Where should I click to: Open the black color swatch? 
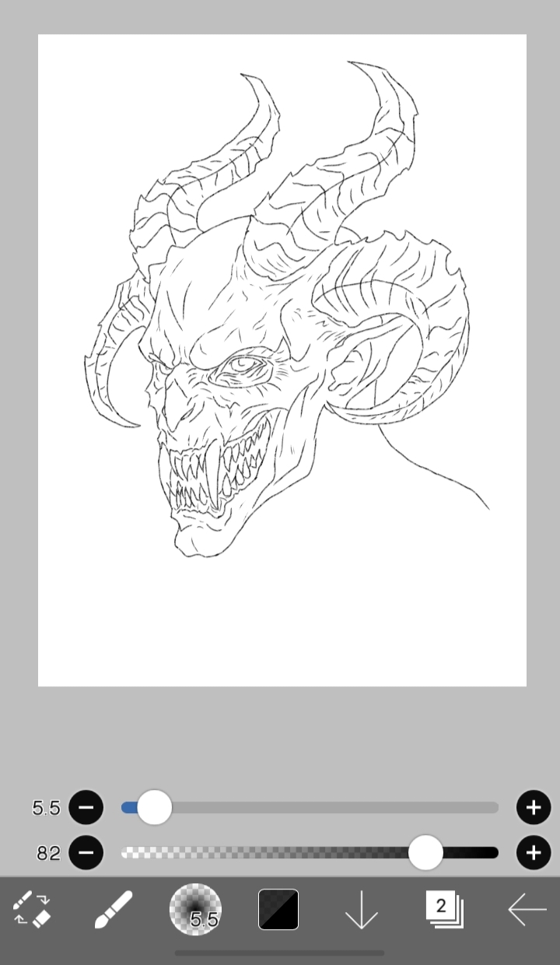(278, 909)
